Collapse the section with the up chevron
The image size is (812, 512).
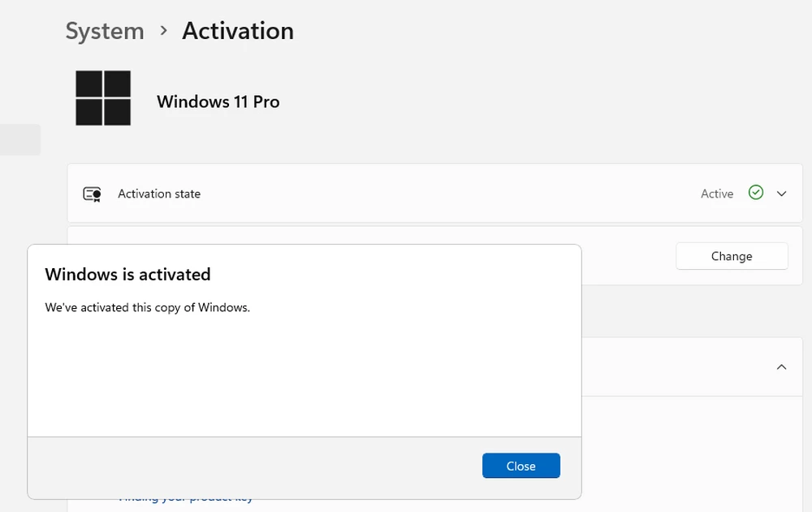pyautogui.click(x=781, y=367)
